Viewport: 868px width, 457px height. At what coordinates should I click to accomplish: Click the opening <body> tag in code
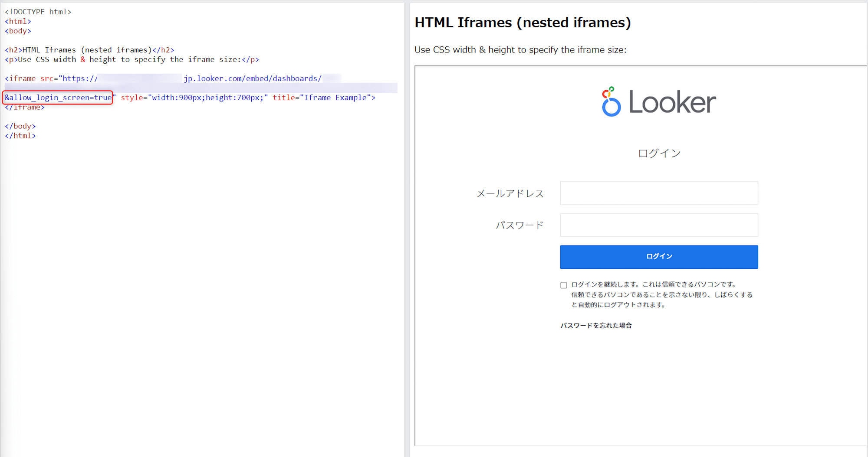[x=18, y=31]
